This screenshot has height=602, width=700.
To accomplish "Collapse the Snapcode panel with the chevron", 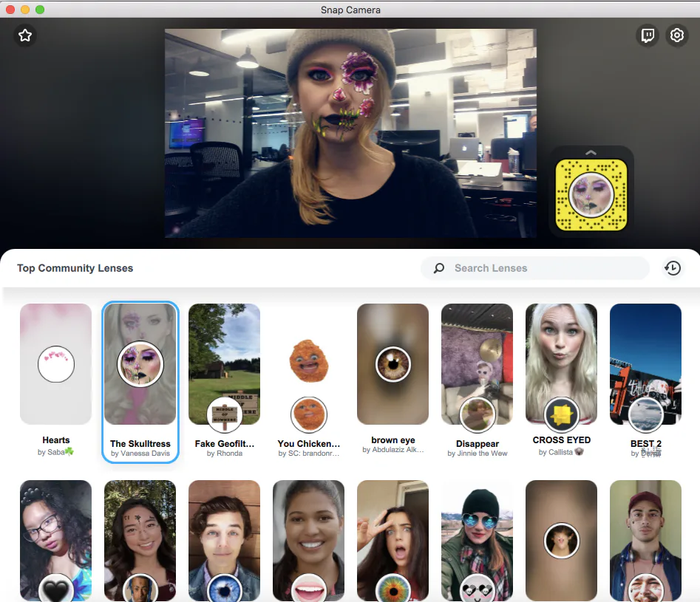I will pyautogui.click(x=591, y=153).
